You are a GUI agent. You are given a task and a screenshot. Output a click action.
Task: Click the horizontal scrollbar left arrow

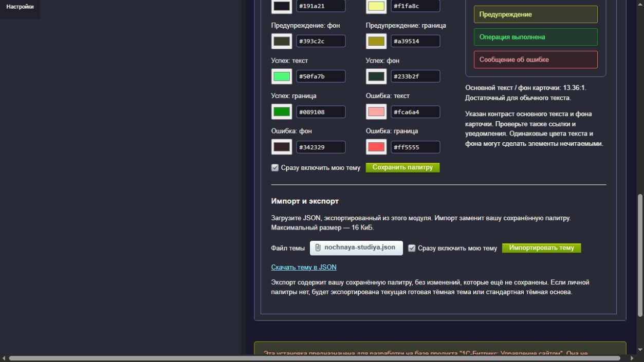4,358
